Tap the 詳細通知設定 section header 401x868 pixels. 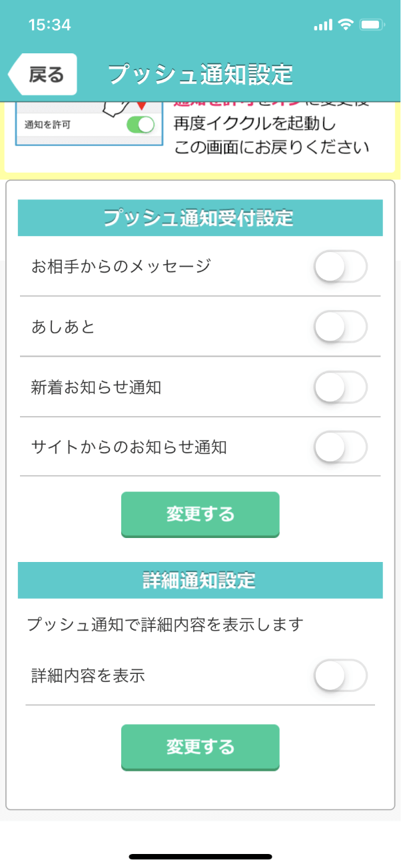tap(200, 580)
